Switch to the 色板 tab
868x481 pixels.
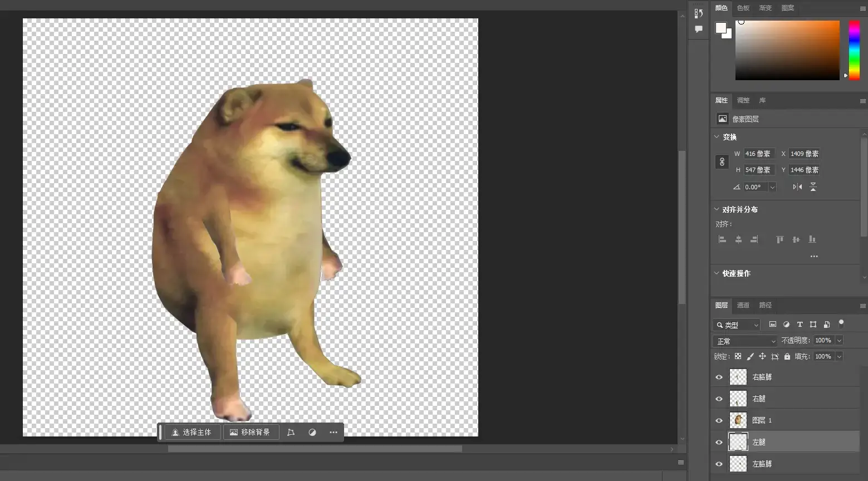(x=743, y=8)
